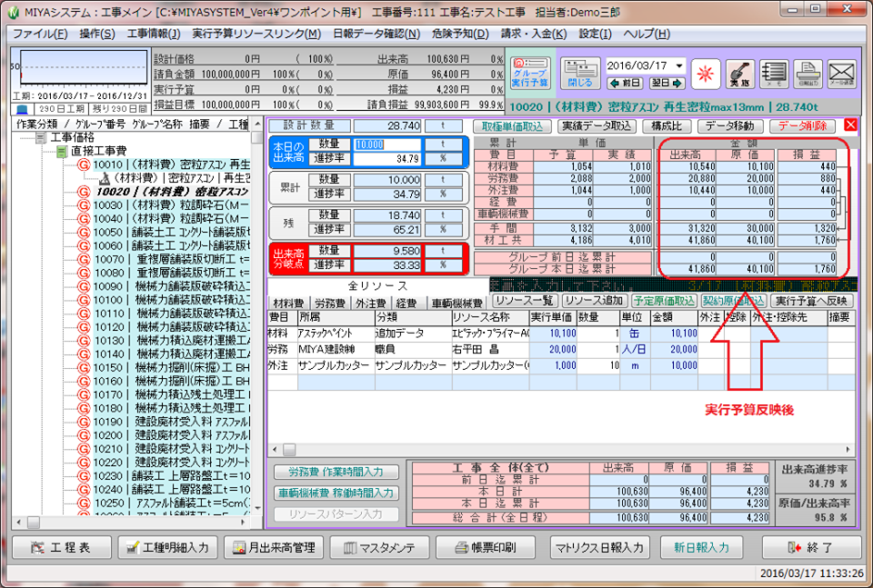Open 月出来高管理 bottom button
873x588 pixels.
274,548
